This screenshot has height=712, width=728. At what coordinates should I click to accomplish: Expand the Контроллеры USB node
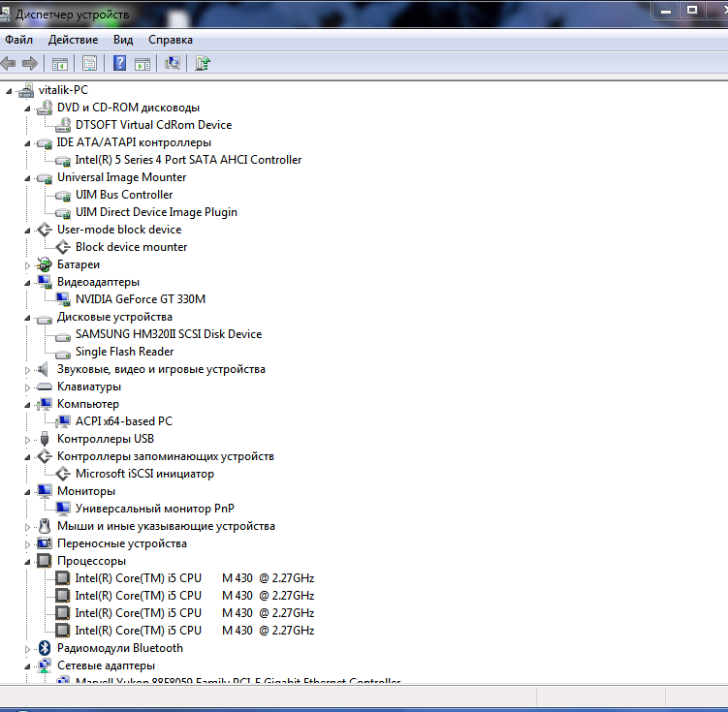coord(27,440)
